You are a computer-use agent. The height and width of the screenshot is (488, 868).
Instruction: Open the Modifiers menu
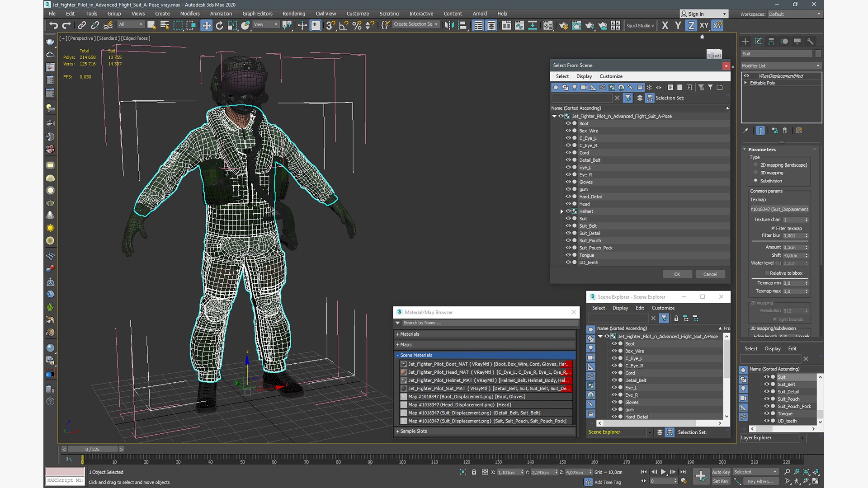point(190,14)
